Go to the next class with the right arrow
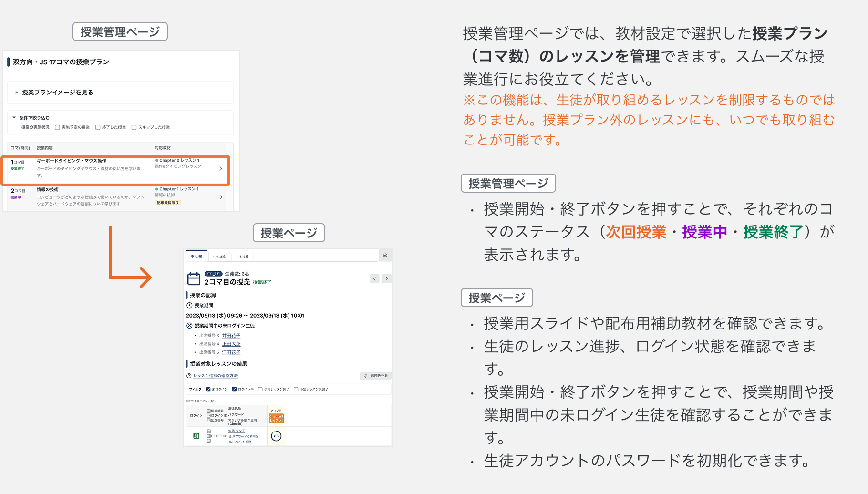Viewport: 868px width, 494px height. pyautogui.click(x=387, y=278)
